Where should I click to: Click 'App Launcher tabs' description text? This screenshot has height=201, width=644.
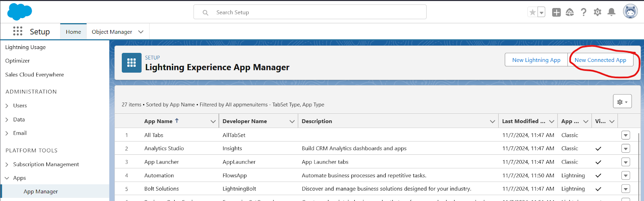(x=325, y=162)
